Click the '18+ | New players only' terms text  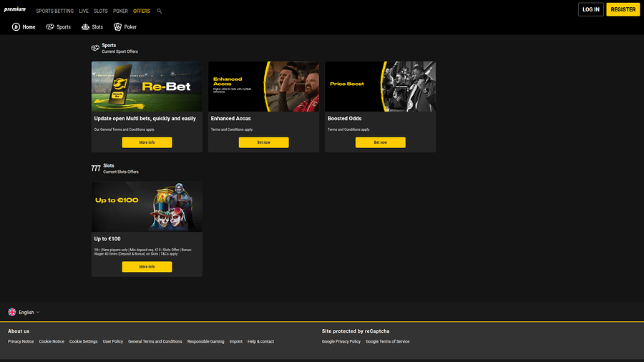(x=142, y=252)
